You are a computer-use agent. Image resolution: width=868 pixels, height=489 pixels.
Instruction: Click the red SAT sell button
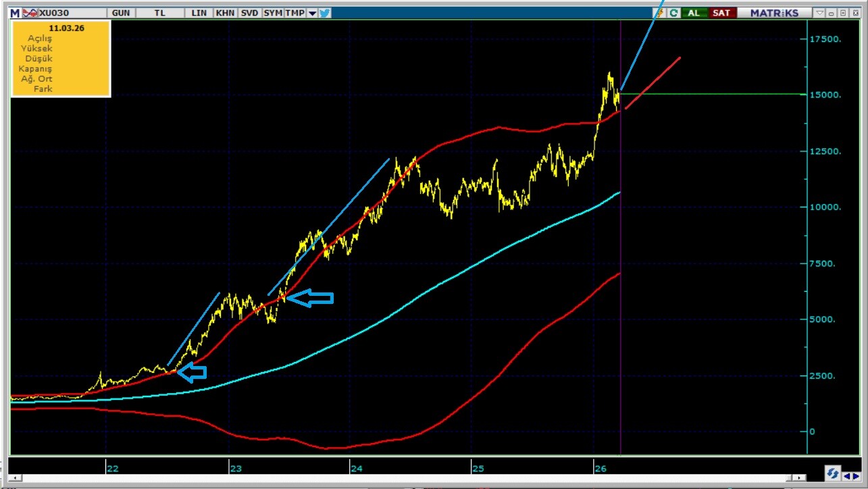(721, 13)
